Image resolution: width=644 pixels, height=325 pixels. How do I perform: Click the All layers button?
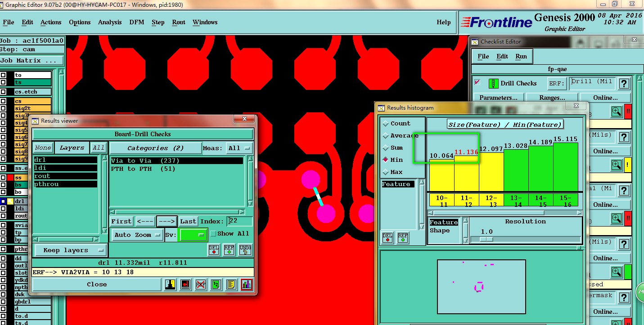click(x=99, y=147)
